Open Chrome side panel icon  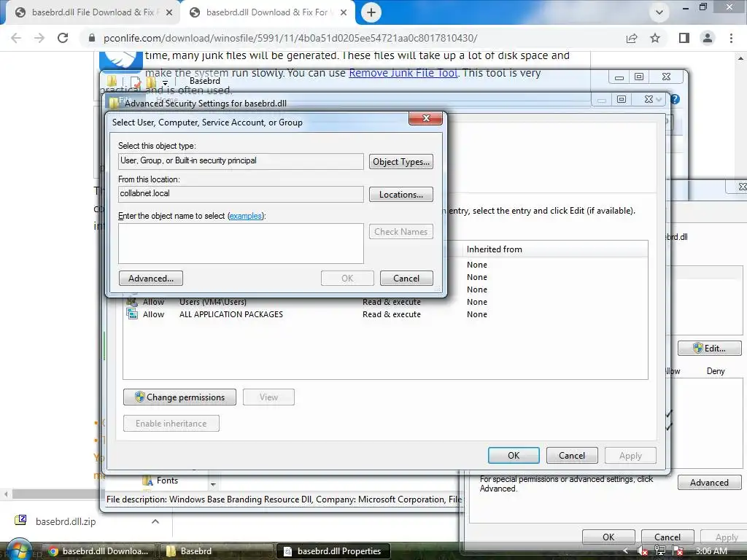click(684, 38)
